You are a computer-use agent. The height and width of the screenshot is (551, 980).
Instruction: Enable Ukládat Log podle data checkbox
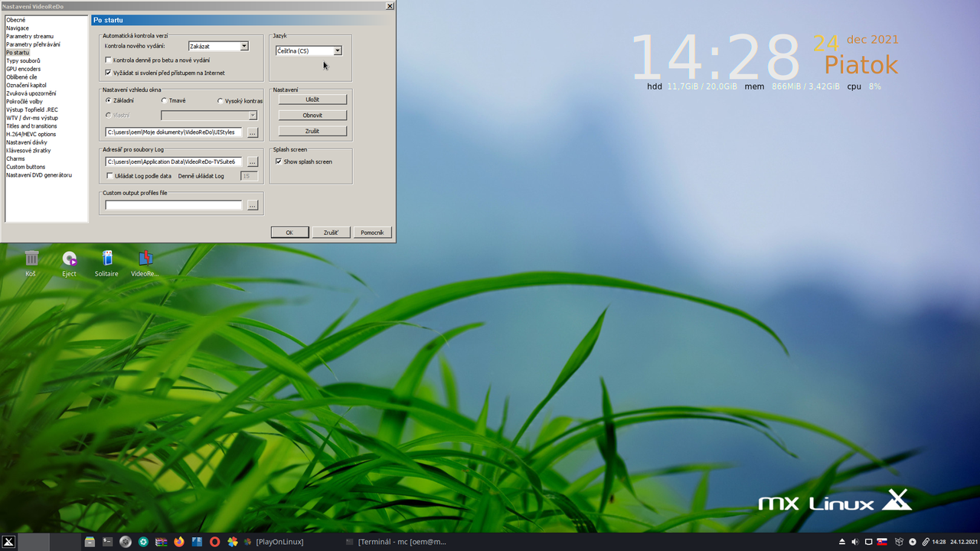tap(109, 176)
